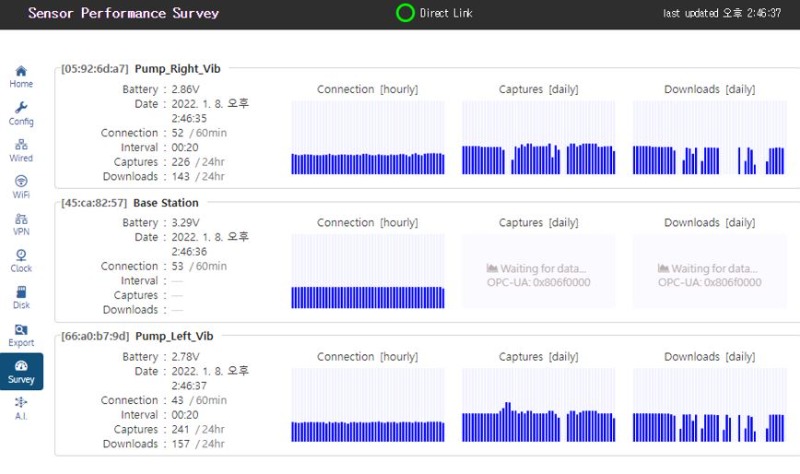Open the Disk storage icon
Screen dimensions: 800x474
[21, 292]
